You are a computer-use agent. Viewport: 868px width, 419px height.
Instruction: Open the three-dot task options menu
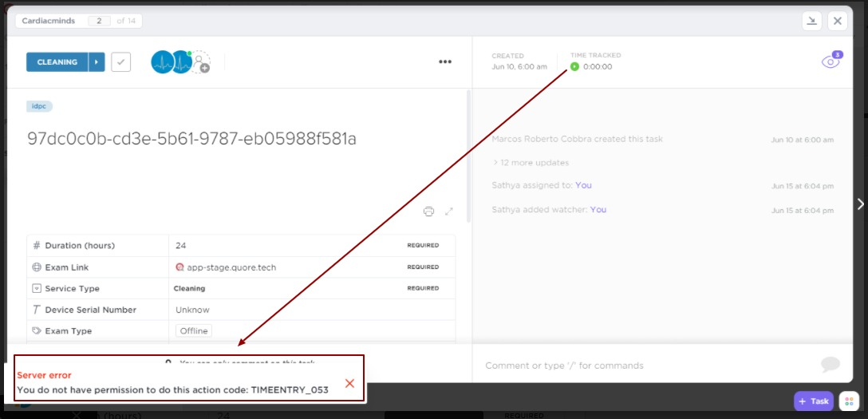click(x=445, y=62)
